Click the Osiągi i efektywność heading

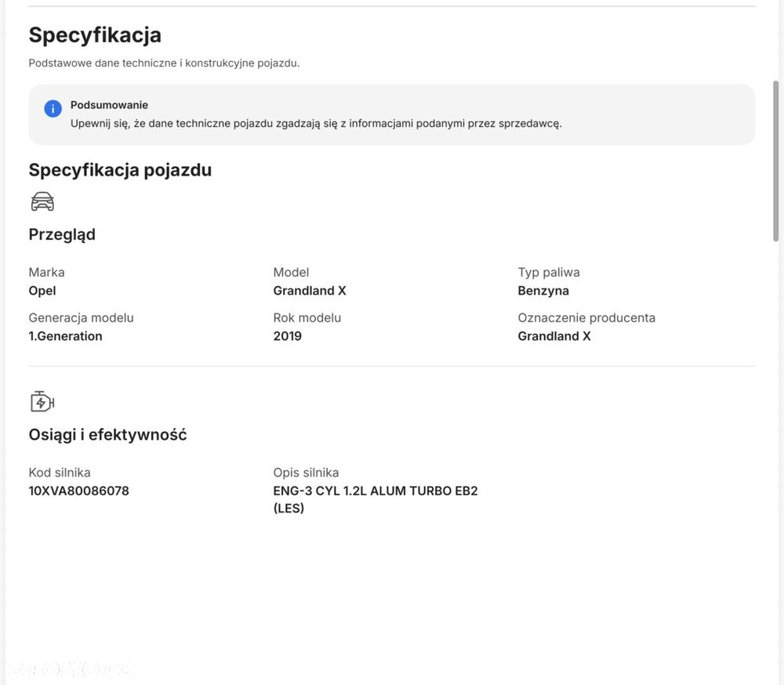107,434
